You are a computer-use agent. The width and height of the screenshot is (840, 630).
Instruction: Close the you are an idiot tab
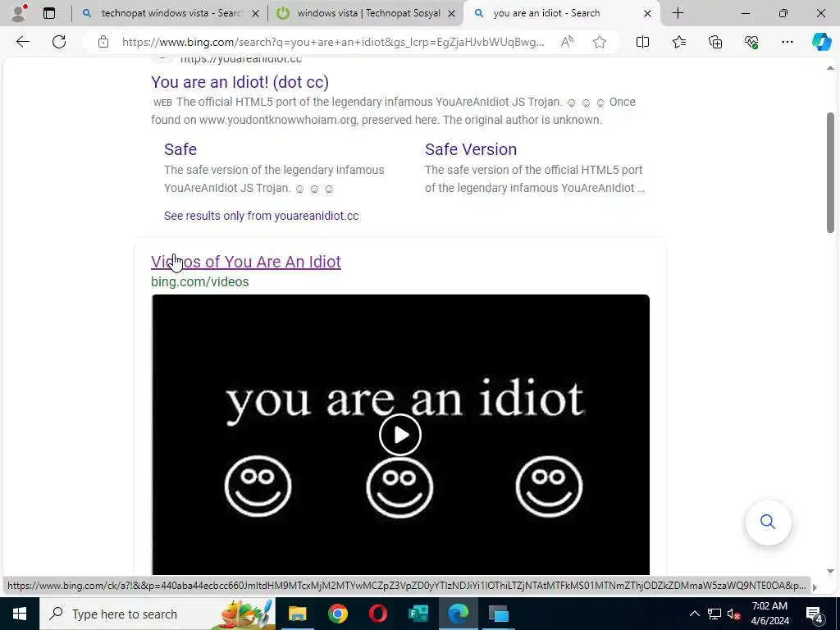tap(647, 13)
